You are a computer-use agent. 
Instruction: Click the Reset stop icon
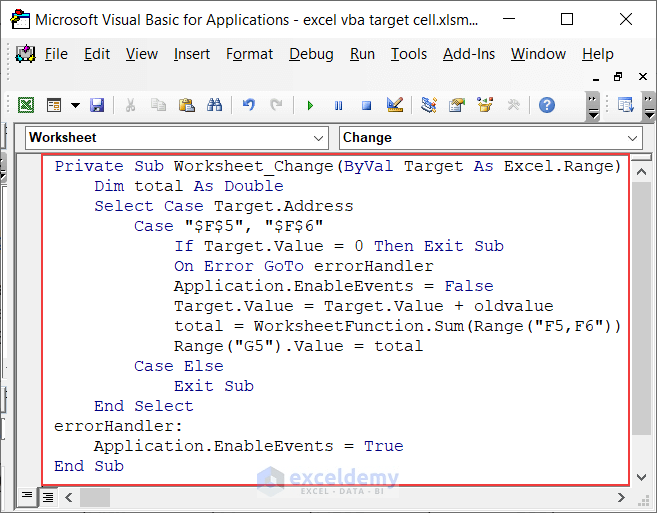click(x=367, y=105)
